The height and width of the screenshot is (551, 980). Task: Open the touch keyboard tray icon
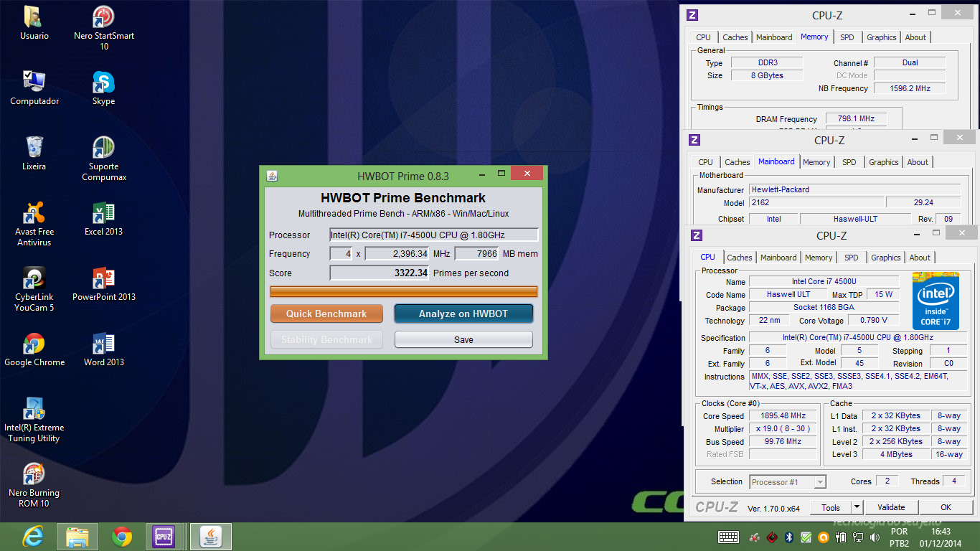(x=729, y=537)
